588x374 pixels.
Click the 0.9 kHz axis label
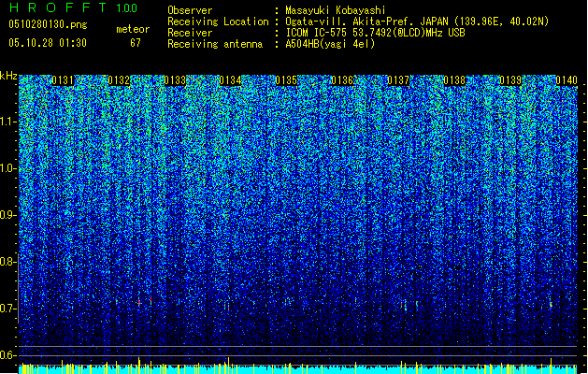8,215
